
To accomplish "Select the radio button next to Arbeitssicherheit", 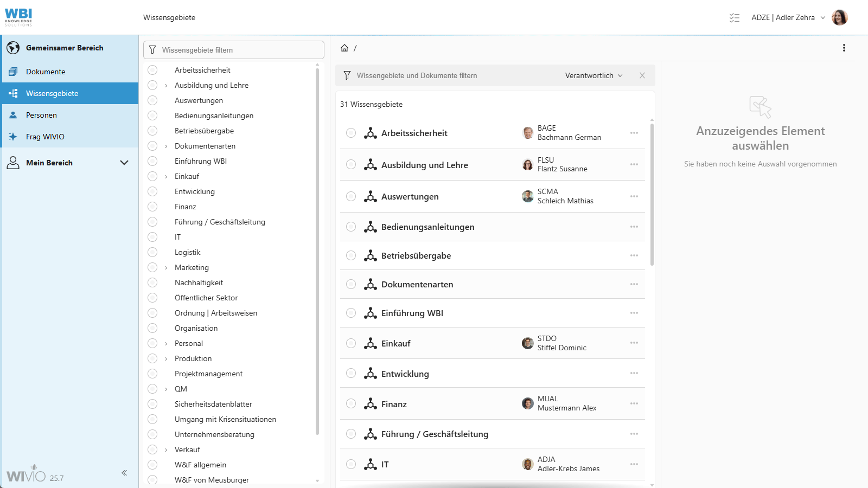I will pyautogui.click(x=351, y=133).
